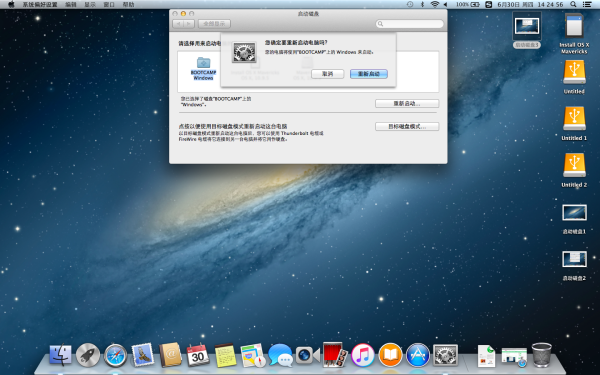
Task: Select the 启动磁盘2 screenshot file
Action: [x=574, y=266]
